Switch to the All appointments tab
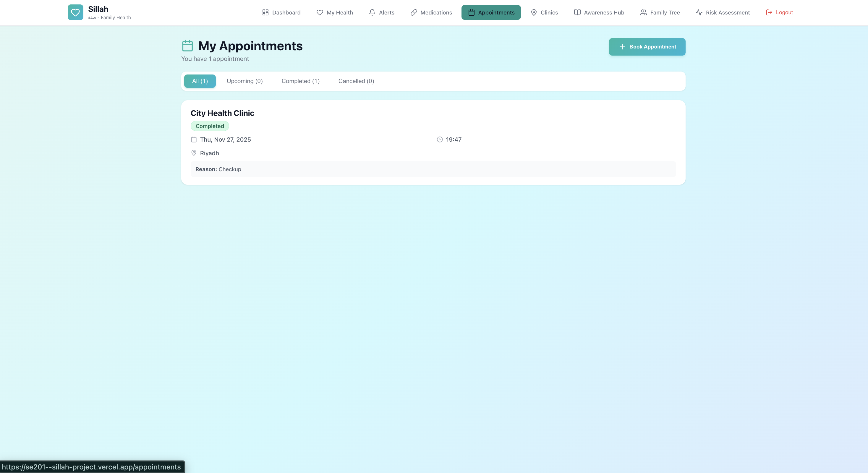 point(200,81)
